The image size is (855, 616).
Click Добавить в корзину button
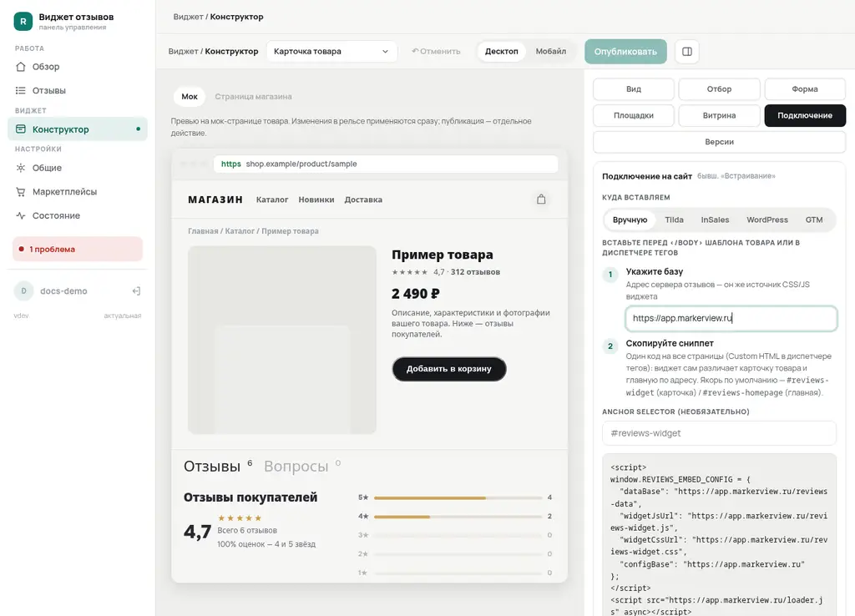[448, 369]
